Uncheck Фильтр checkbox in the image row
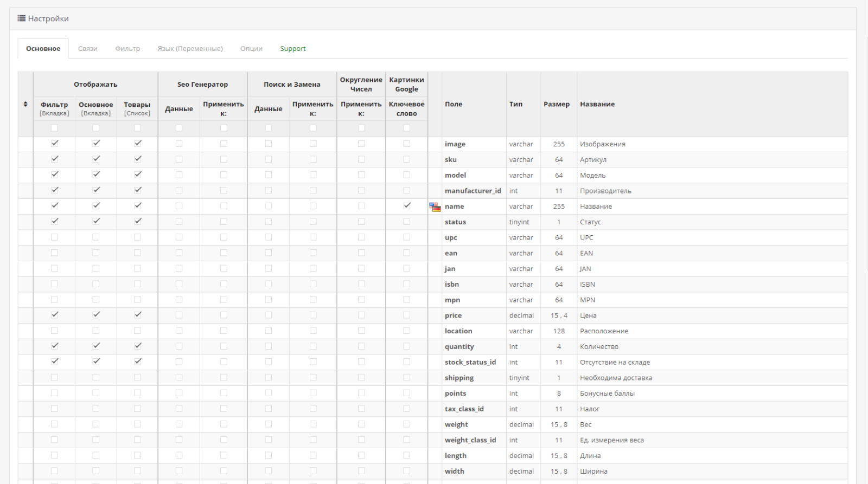The height and width of the screenshot is (484, 868). (x=54, y=144)
